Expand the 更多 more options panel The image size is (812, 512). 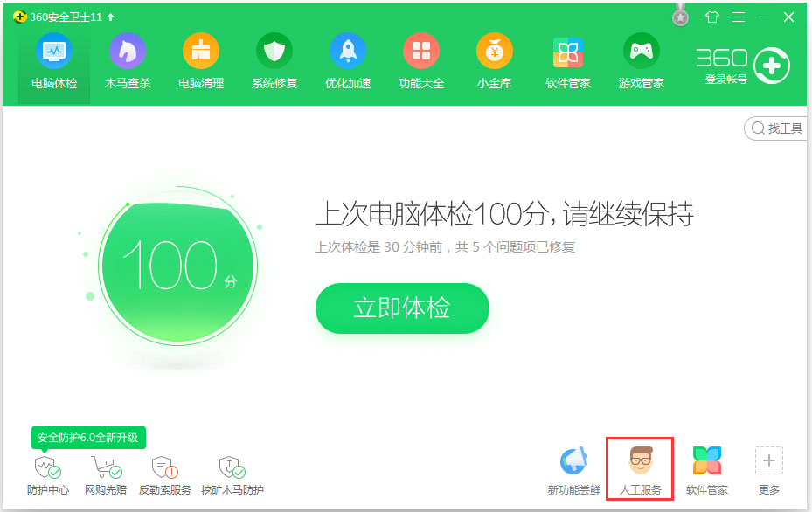pos(768,469)
